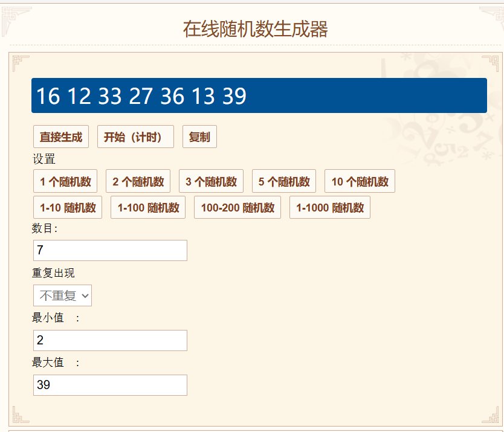Choose the 3 个随机数 preset
The image size is (504, 432).
211,181
